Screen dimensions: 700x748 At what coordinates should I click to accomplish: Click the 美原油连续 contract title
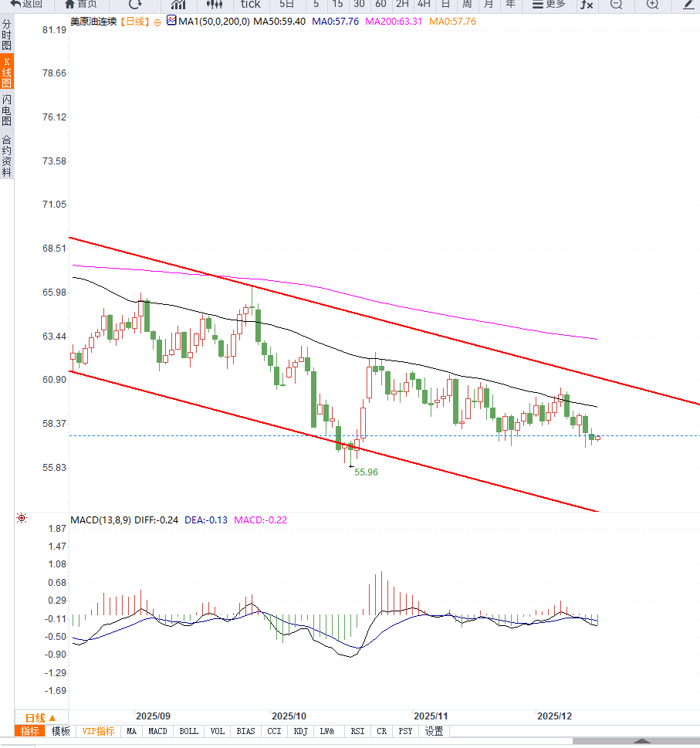pos(93,22)
